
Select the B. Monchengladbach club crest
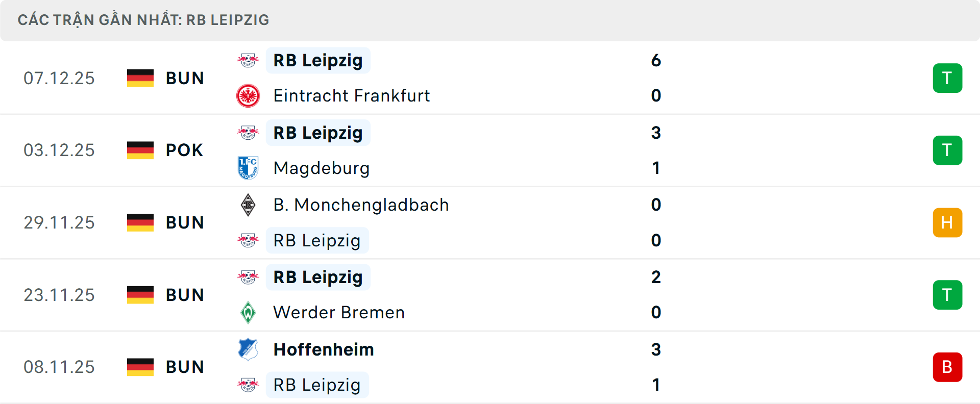[249, 205]
